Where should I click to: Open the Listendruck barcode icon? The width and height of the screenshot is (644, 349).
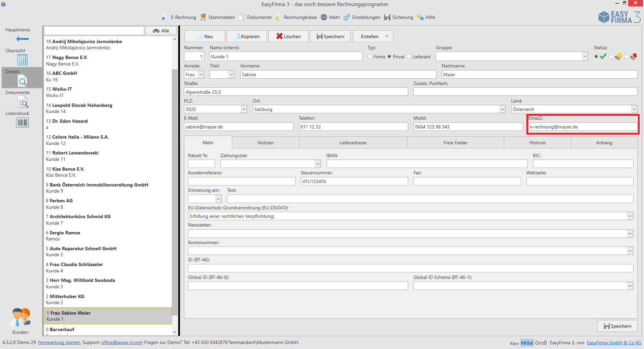(22, 122)
